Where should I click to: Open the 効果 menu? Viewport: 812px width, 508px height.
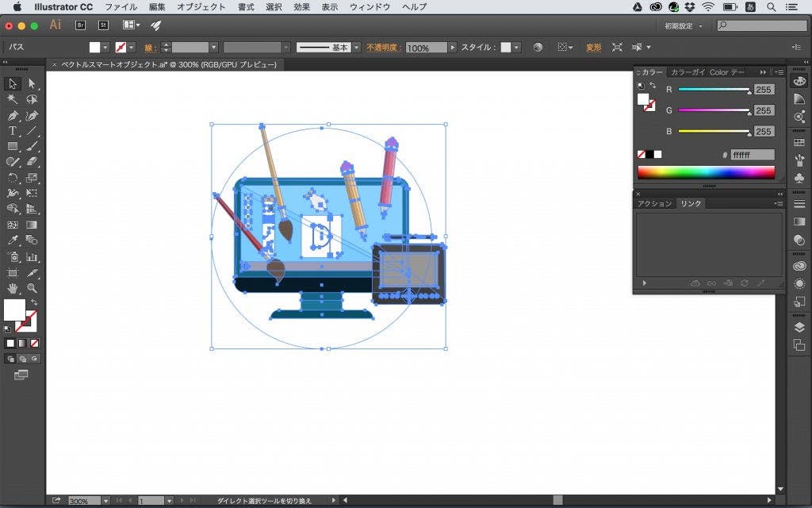[302, 6]
